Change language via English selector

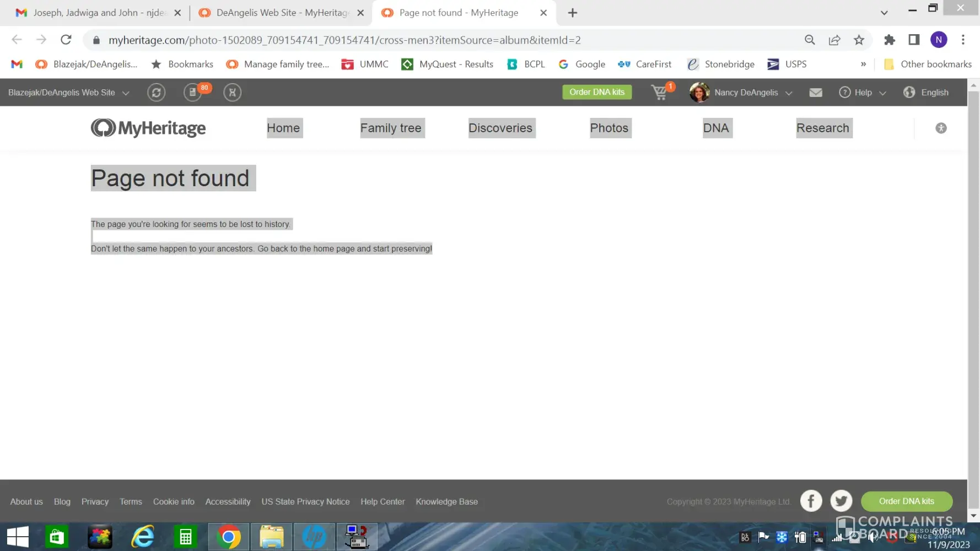926,93
